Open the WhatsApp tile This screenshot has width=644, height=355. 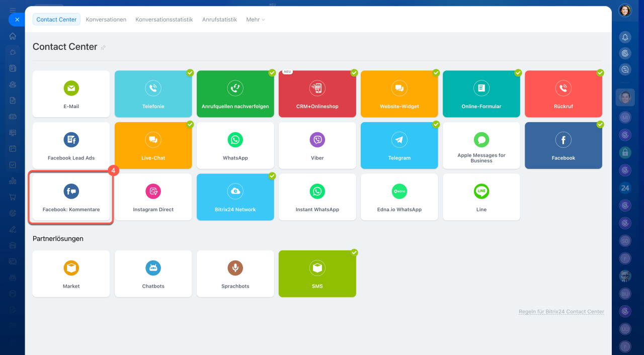click(235, 145)
